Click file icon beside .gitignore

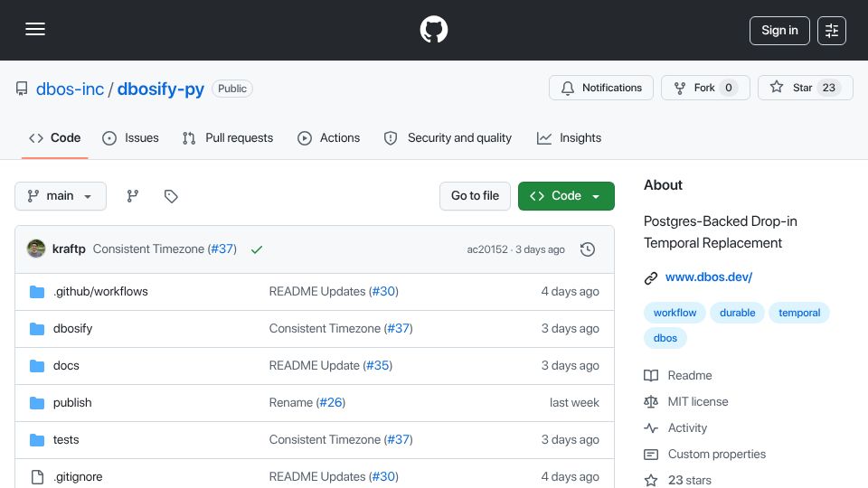tap(37, 477)
